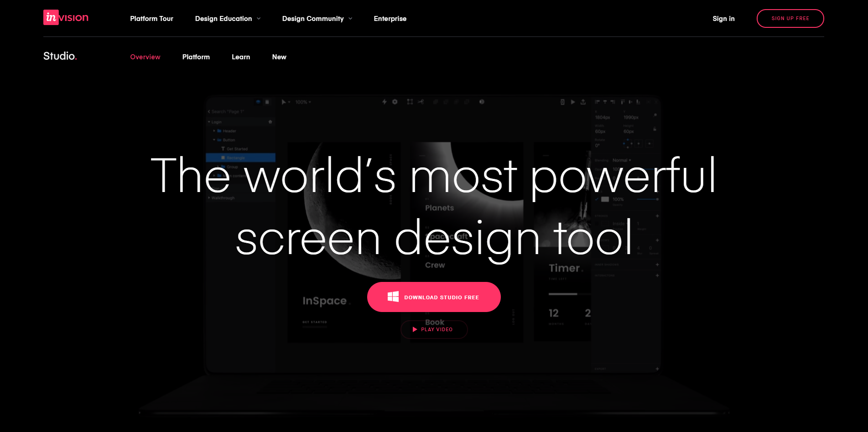Switch to the Platform tab under Studio
The image size is (868, 432).
pos(196,57)
